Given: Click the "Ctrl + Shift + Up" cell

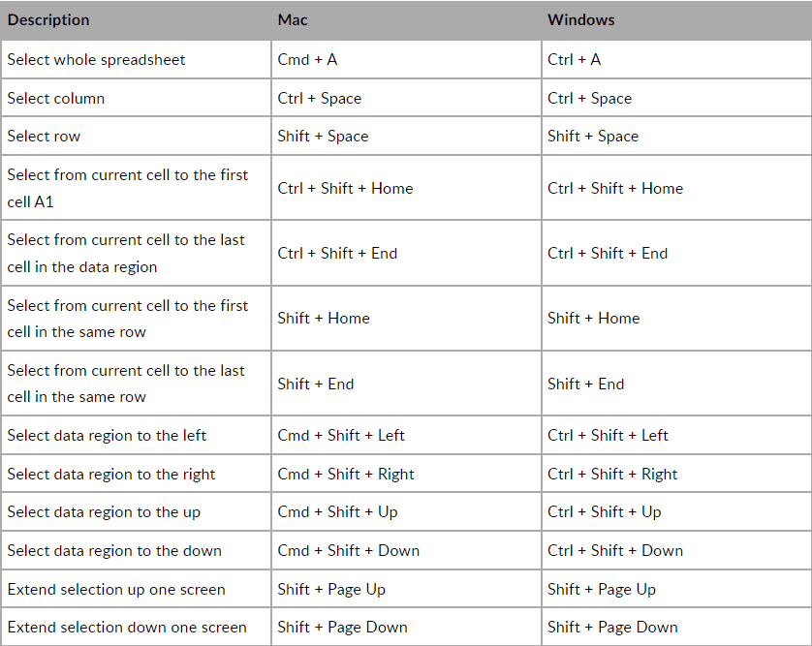Looking at the screenshot, I should pos(604,511).
